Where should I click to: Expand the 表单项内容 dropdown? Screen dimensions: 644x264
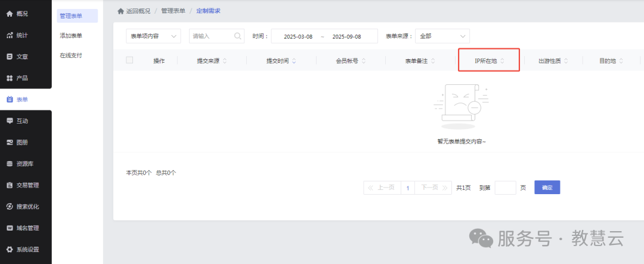[153, 36]
